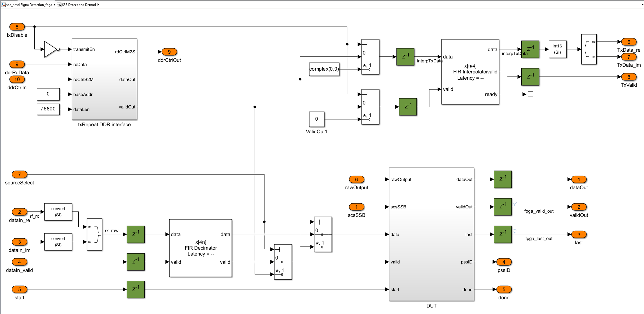Screen dimensions: 644x314
Task: Open the dropdown arrow at top right
Action: [x=642, y=5]
